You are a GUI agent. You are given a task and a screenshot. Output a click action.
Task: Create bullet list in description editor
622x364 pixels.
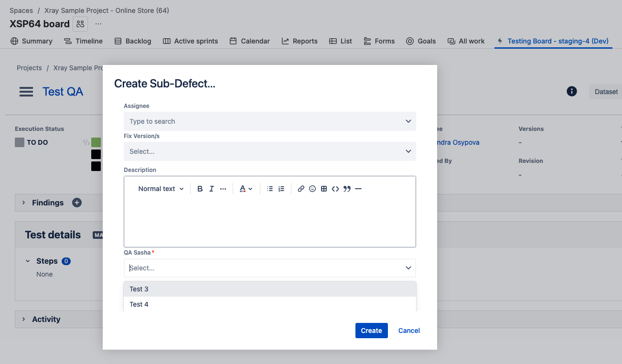270,189
